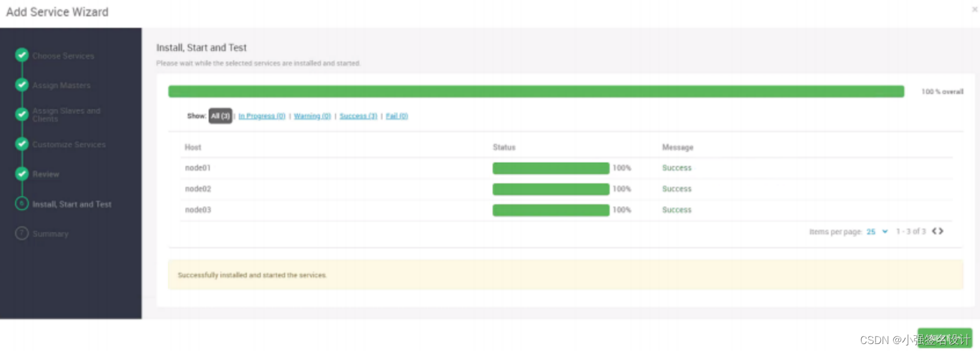
Task: Click the Review step checkmark icon
Action: click(x=22, y=173)
